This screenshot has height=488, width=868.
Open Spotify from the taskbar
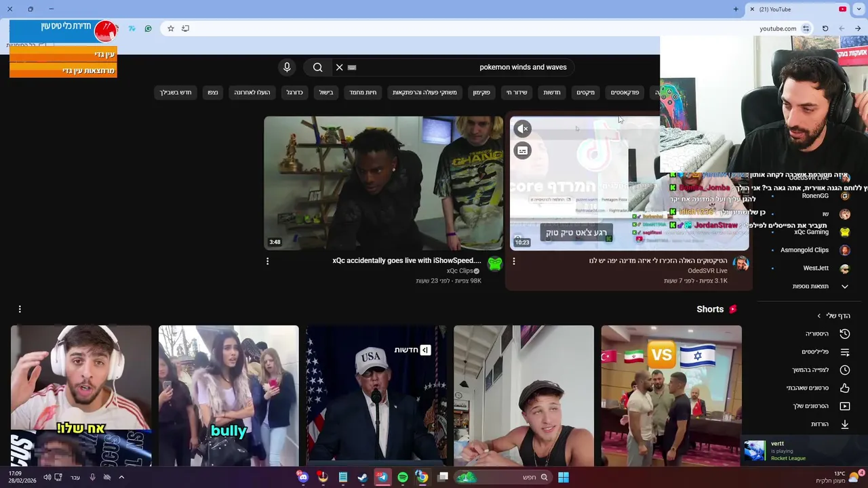point(403,477)
